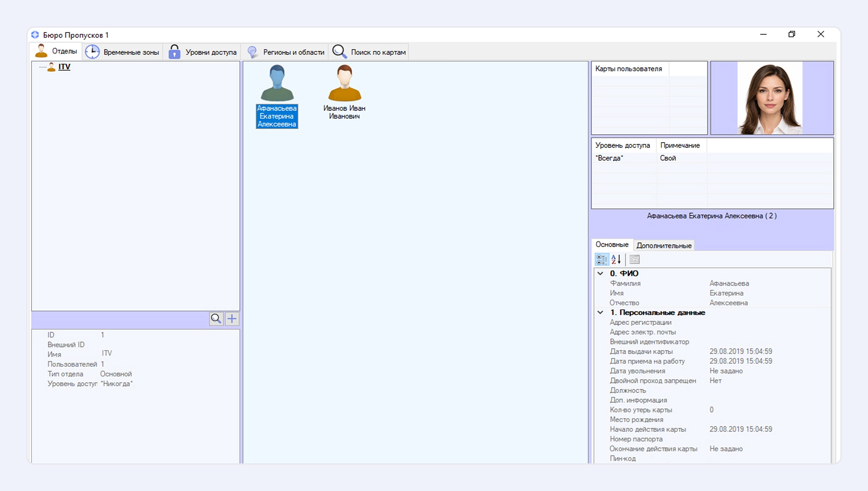Click Дата увольнения value Не задано
The height and width of the screenshot is (491, 868).
click(x=726, y=371)
